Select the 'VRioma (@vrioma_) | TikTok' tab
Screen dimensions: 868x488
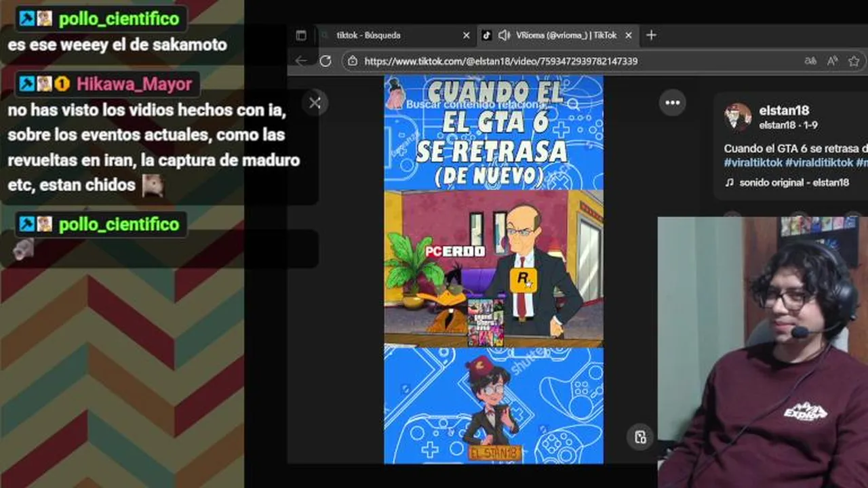pos(557,35)
